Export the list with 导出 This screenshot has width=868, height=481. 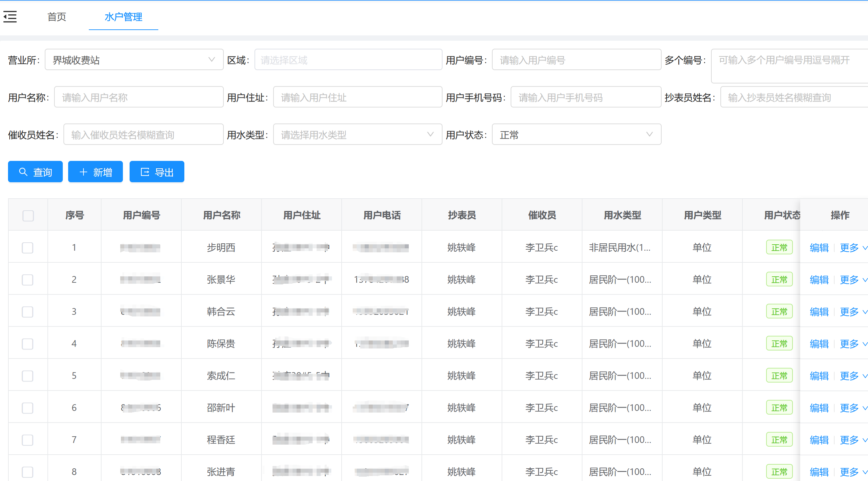(157, 172)
